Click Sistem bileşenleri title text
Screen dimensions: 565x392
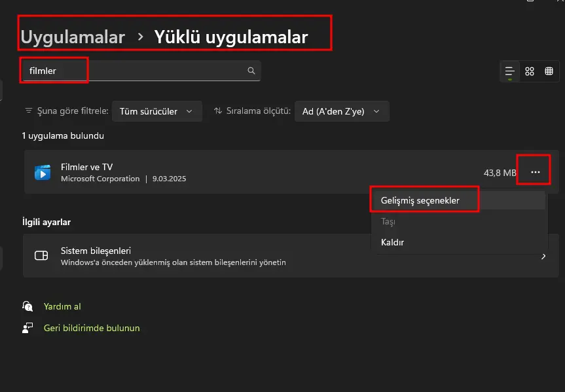point(96,251)
